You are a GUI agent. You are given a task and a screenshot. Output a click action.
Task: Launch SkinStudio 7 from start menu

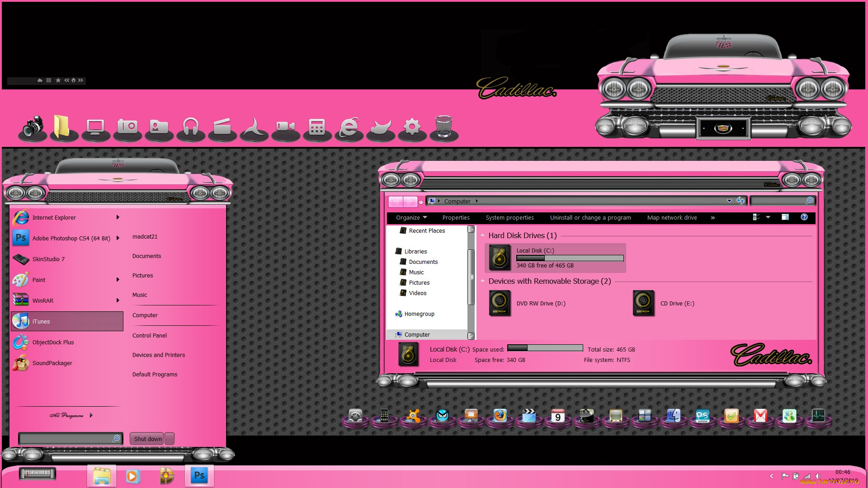tap(67, 259)
